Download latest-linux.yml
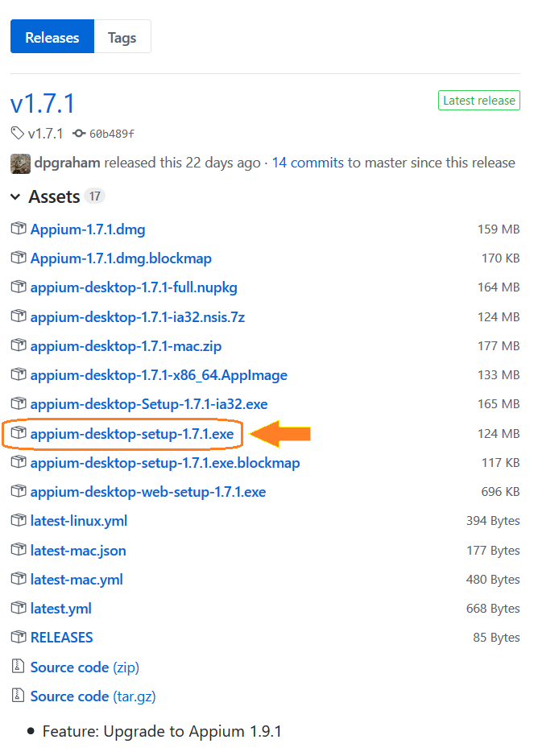Image resolution: width=534 pixels, height=756 pixels. coord(79,521)
